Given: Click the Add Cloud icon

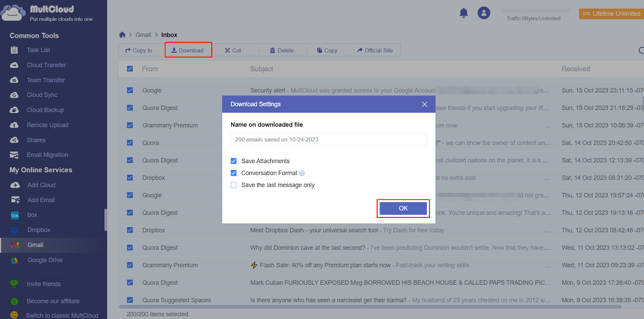Looking at the screenshot, I should (15, 185).
